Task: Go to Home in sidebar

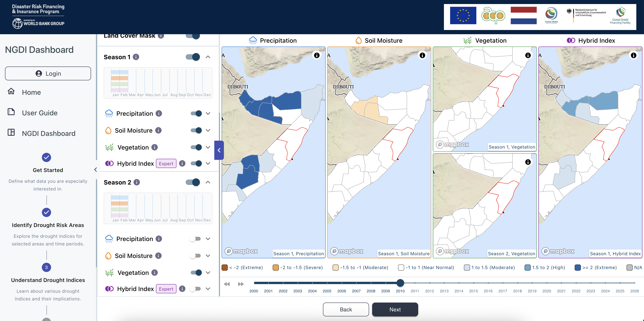Action: click(x=31, y=92)
